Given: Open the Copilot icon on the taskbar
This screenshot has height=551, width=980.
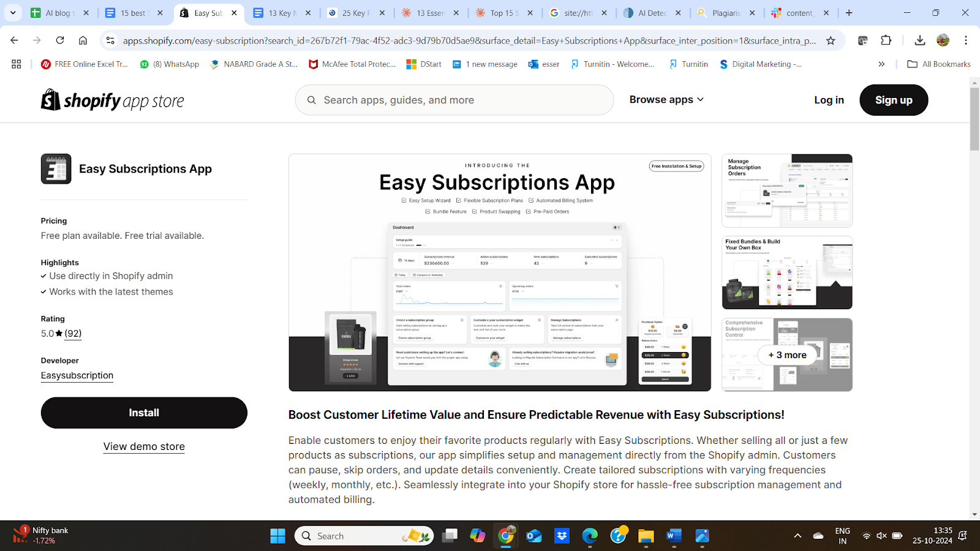Looking at the screenshot, I should (478, 536).
